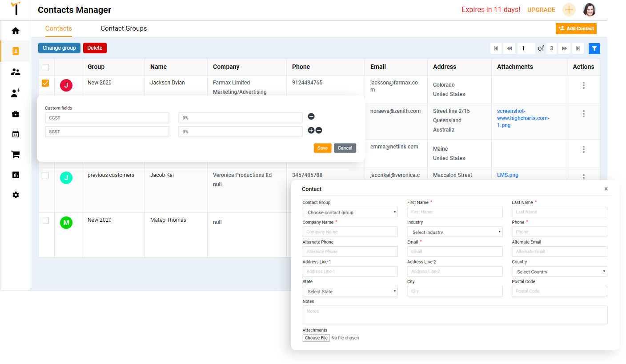Viewport: 626px width, 364px height.
Task: Click the green M avatar for Mateo Thomas
Action: pos(66,223)
